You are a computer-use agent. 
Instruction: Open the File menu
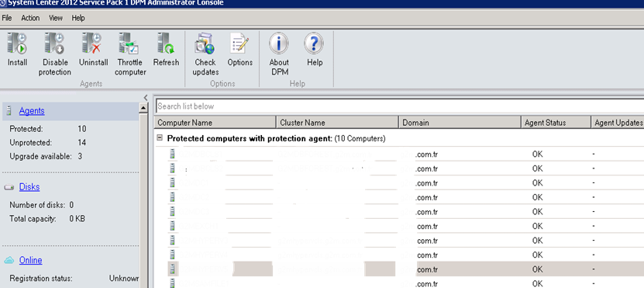[7, 18]
